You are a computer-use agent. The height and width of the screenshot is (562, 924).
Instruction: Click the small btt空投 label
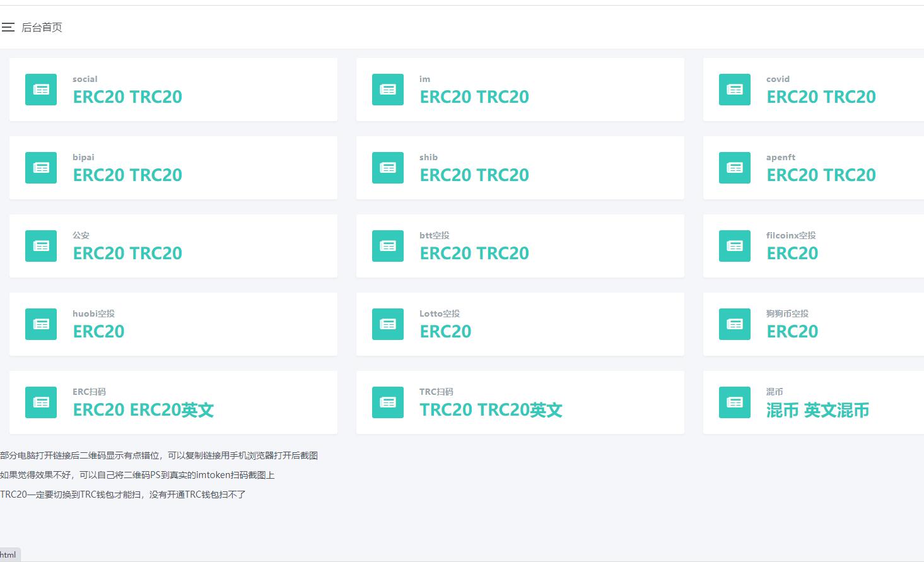pos(435,235)
